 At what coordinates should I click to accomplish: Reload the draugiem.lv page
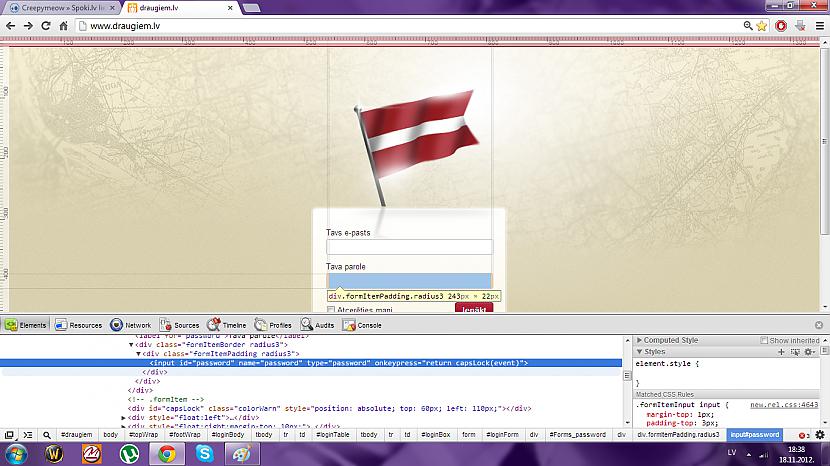click(x=46, y=25)
